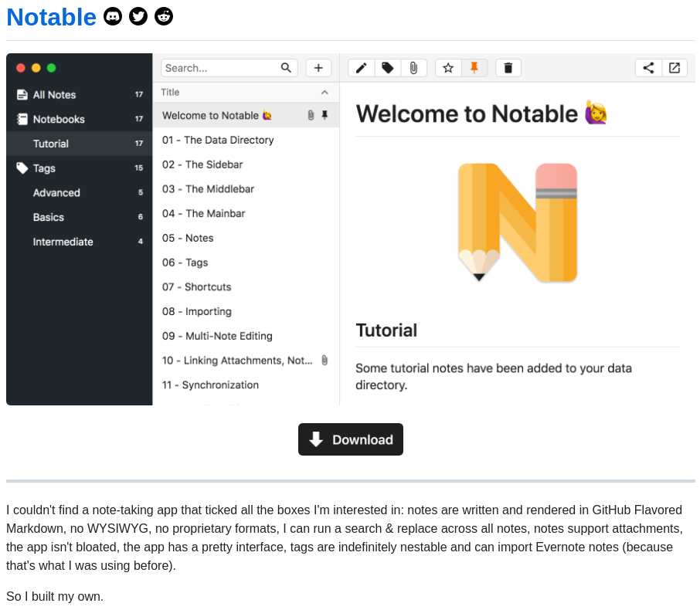The image size is (700, 610).
Task: Click the Search notes input field
Action: point(220,68)
